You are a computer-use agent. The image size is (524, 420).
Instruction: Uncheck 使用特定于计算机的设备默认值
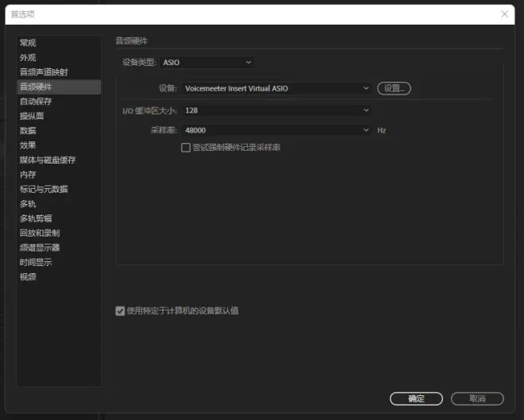click(120, 311)
